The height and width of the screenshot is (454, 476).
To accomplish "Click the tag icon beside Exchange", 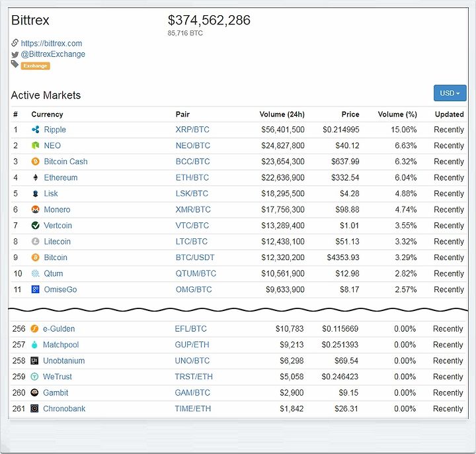I will tap(15, 64).
